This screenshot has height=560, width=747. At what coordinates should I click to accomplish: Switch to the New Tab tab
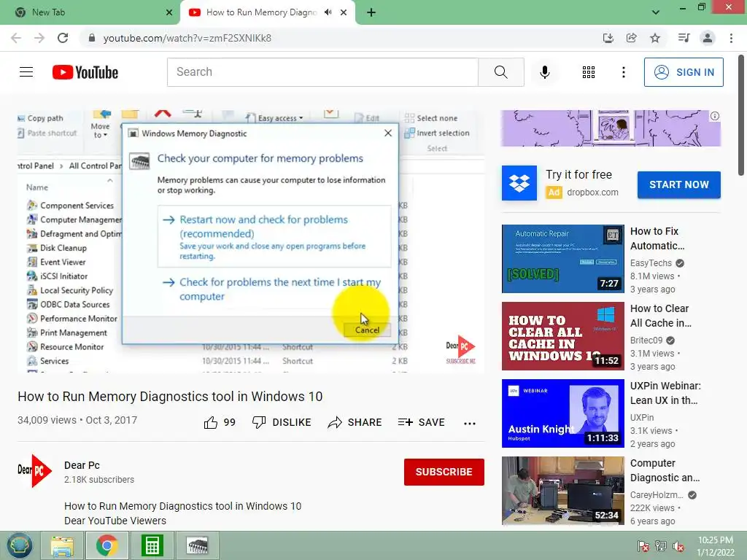tap(90, 12)
